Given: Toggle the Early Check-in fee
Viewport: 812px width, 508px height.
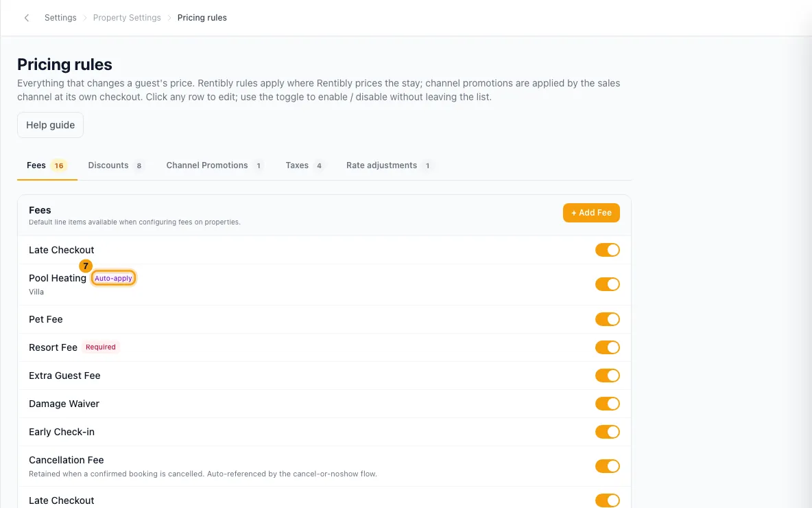Looking at the screenshot, I should click(x=607, y=432).
